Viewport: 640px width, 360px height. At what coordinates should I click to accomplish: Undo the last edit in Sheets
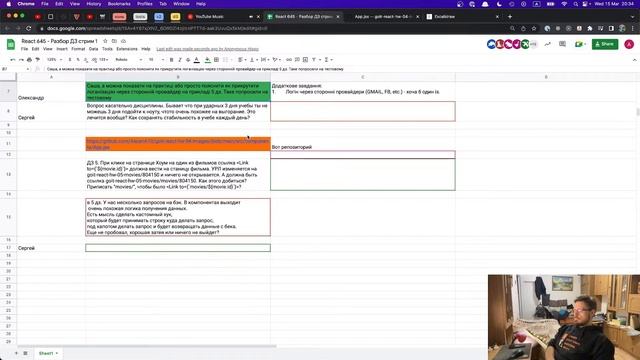click(x=13, y=60)
